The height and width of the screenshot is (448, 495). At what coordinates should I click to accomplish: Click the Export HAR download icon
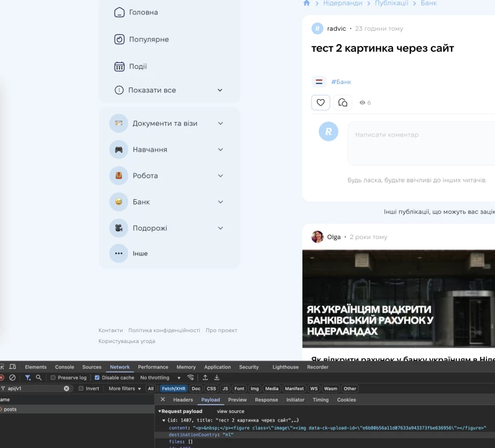(x=217, y=377)
